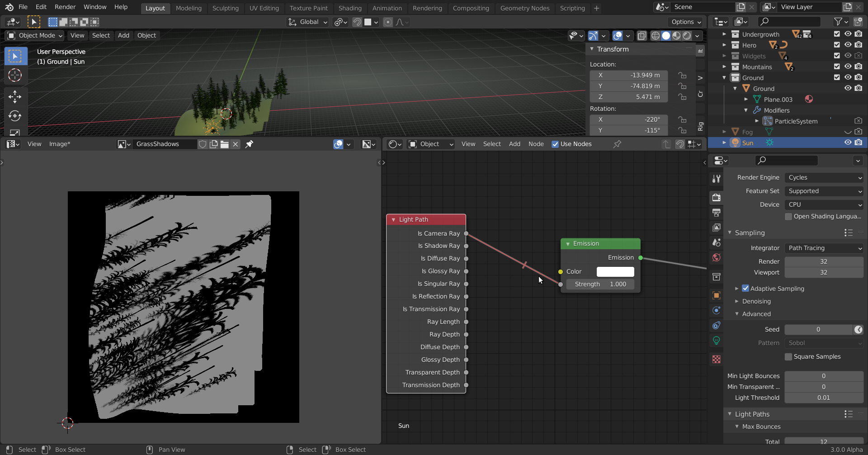Image resolution: width=868 pixels, height=455 pixels.
Task: Uncheck the Use Nodes checkbox
Action: pyautogui.click(x=555, y=144)
